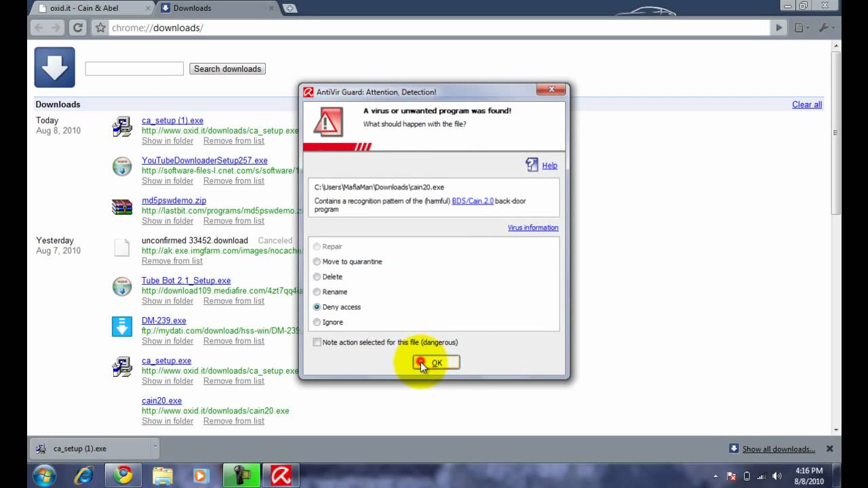Click the DM-239.exe download icon

(x=122, y=327)
